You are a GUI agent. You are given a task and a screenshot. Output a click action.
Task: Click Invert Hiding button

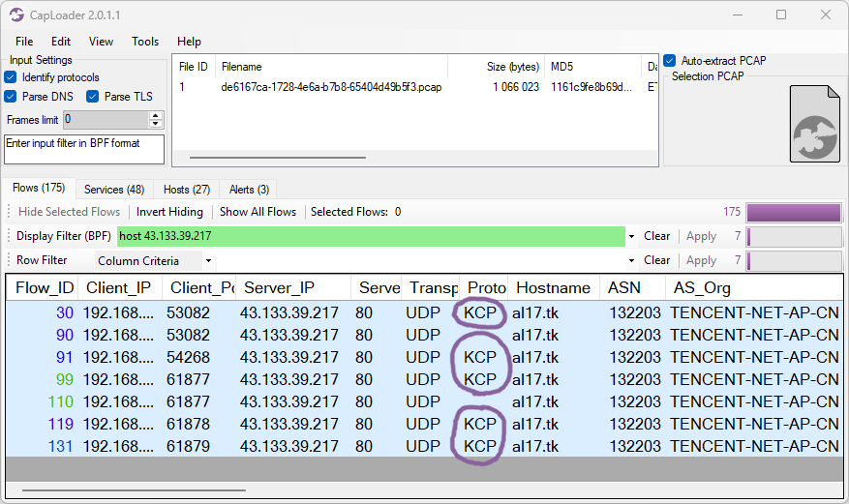(x=169, y=212)
